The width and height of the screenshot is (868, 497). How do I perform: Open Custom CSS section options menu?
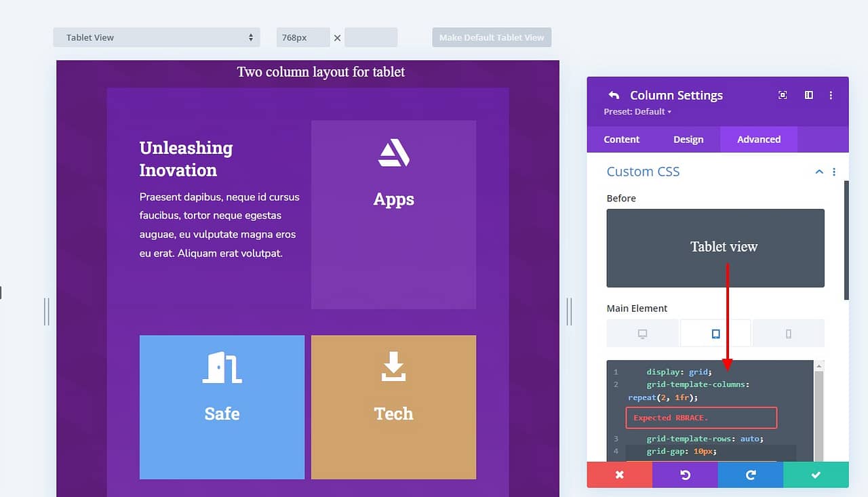pyautogui.click(x=834, y=172)
